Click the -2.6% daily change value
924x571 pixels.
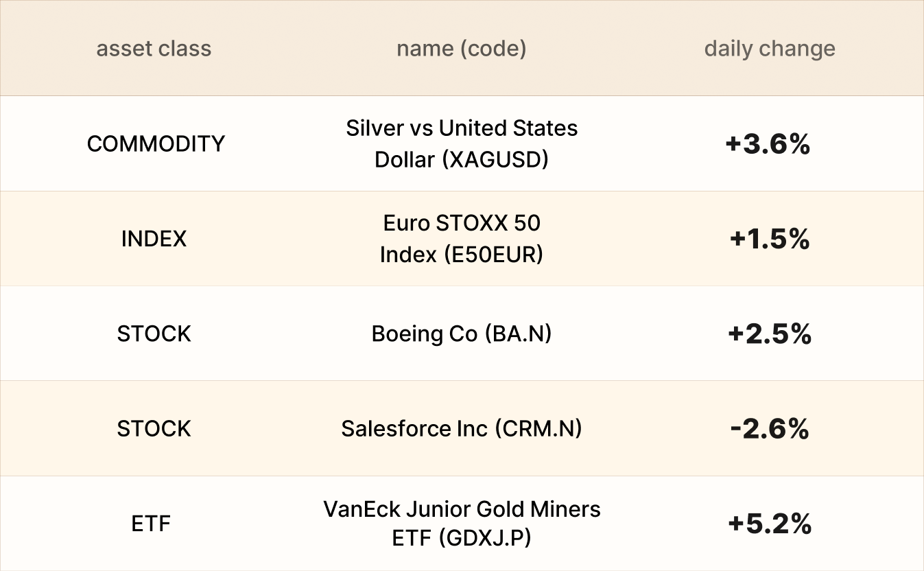click(770, 429)
